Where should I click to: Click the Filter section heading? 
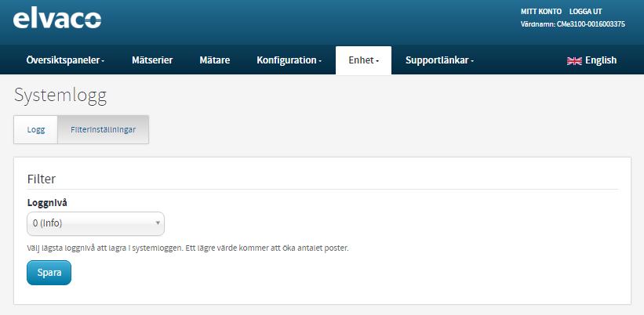42,179
